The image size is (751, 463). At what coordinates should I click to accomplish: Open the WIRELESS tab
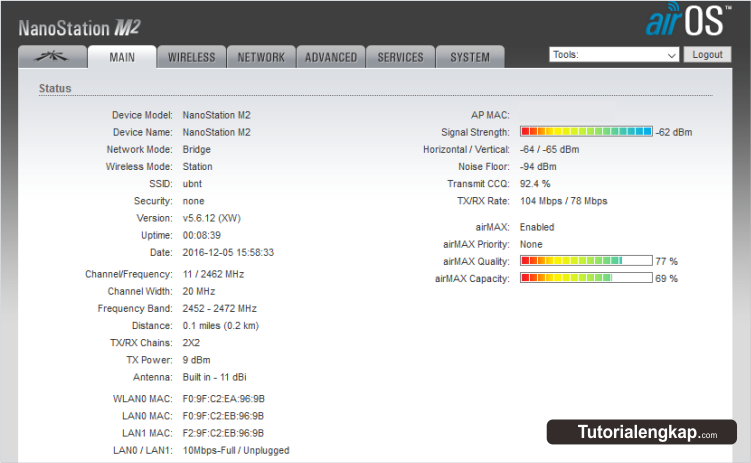192,57
